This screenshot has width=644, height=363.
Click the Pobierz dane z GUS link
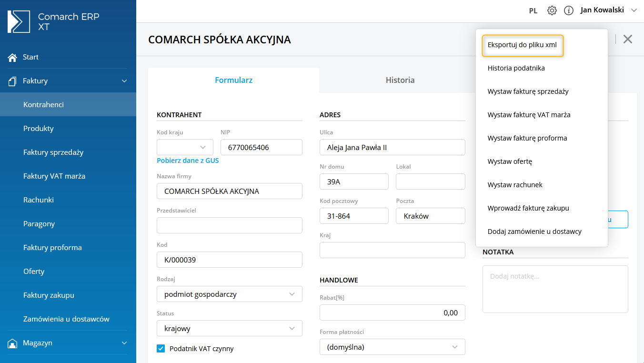(188, 161)
